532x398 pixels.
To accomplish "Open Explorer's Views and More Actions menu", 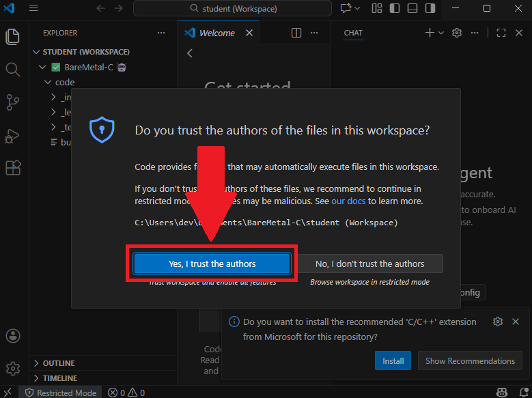I will click(x=161, y=33).
